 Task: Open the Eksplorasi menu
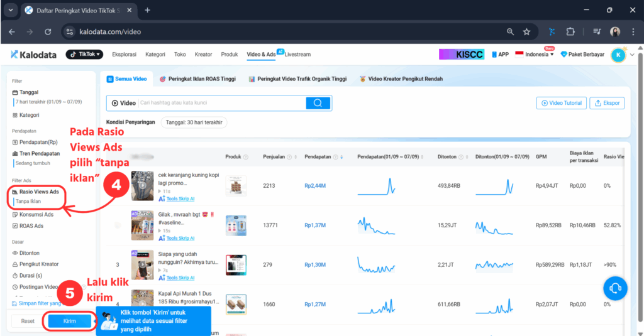click(124, 54)
